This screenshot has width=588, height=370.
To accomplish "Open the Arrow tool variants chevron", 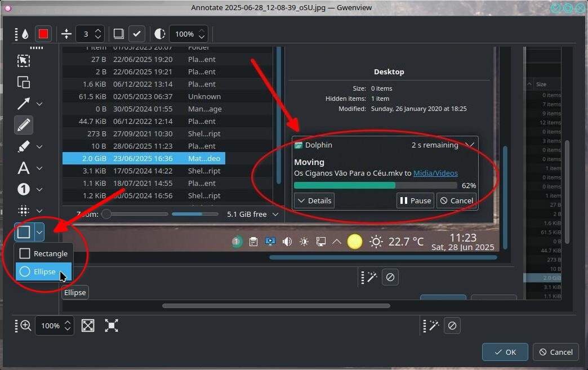I will pyautogui.click(x=39, y=104).
